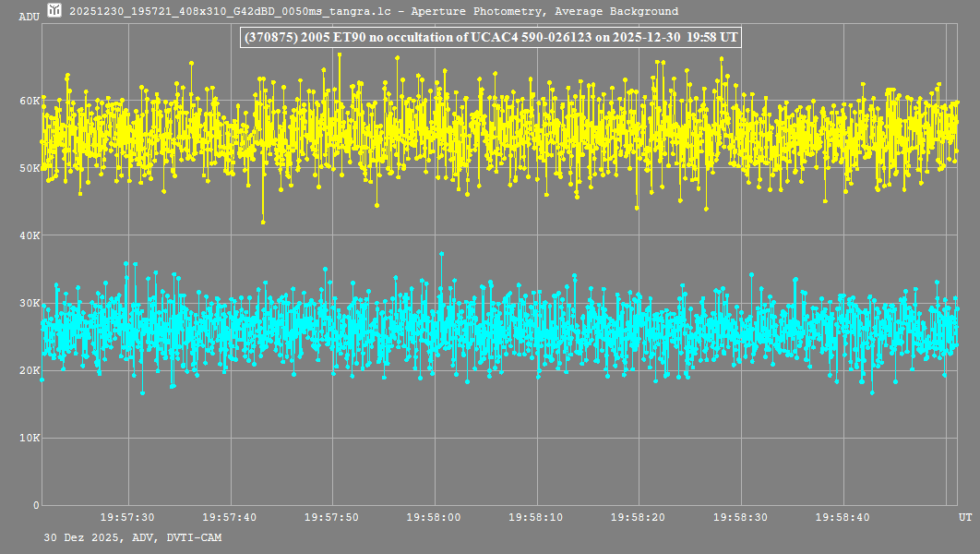Click the date and camera footer text

point(132,537)
